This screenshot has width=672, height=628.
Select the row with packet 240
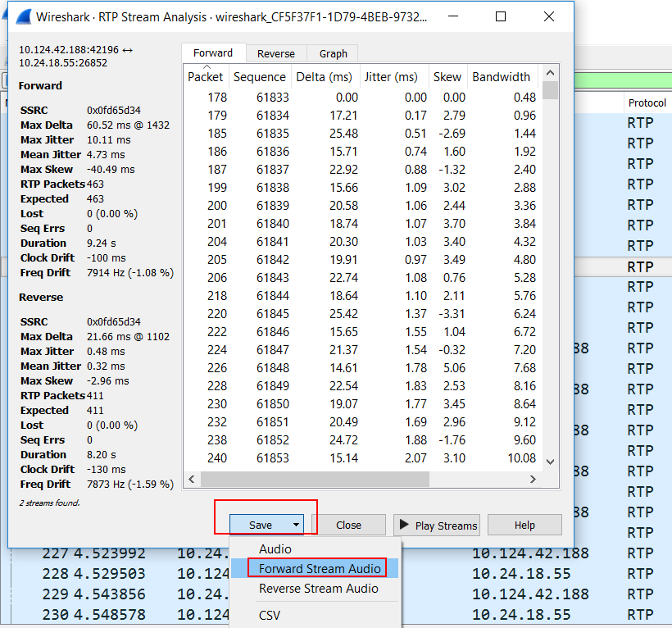pos(362,457)
